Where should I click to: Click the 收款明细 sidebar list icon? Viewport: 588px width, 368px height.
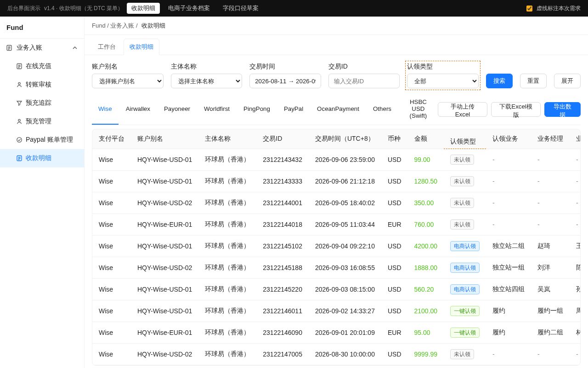tap(19, 158)
